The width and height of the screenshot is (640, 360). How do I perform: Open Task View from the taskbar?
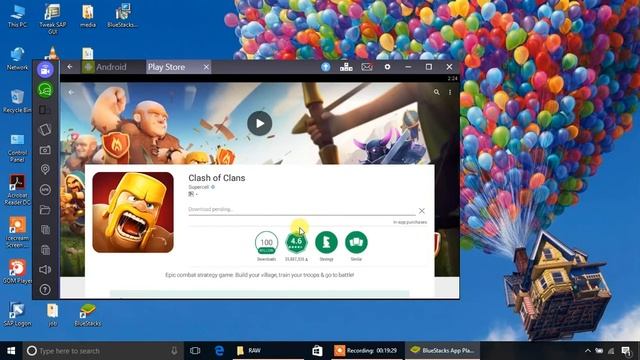click(195, 351)
